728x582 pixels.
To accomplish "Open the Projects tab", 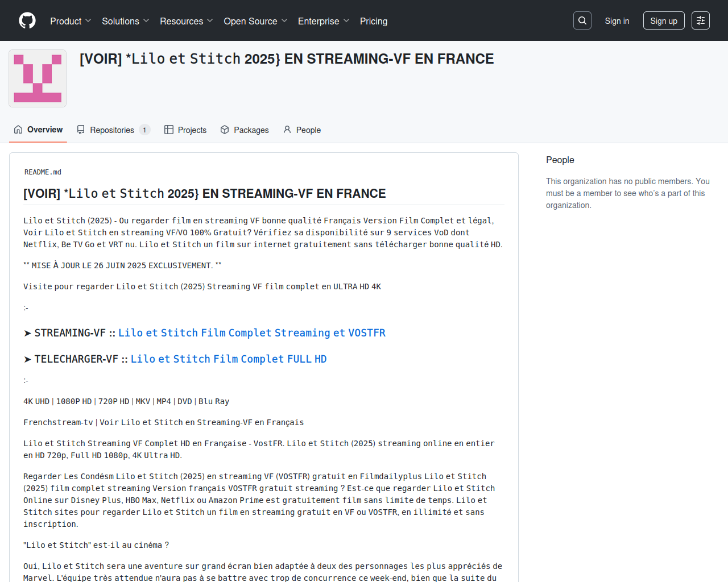I will click(x=185, y=130).
